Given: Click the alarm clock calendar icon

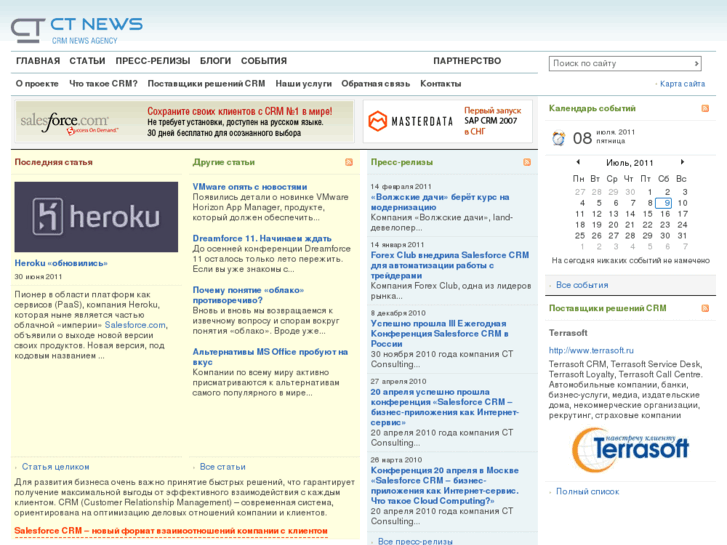Looking at the screenshot, I should point(558,138).
